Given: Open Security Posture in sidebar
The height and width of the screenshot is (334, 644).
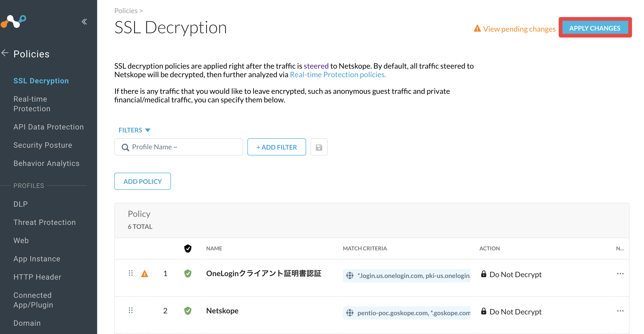Looking at the screenshot, I should 43,145.
